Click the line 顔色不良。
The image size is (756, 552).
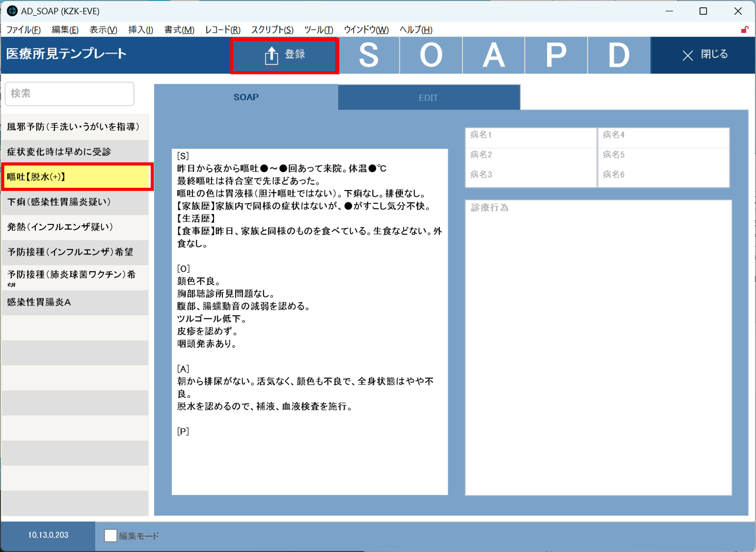[x=198, y=281]
